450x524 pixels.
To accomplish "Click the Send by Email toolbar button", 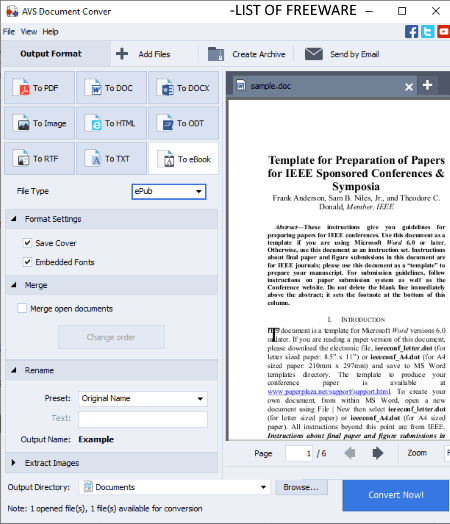I will (342, 54).
